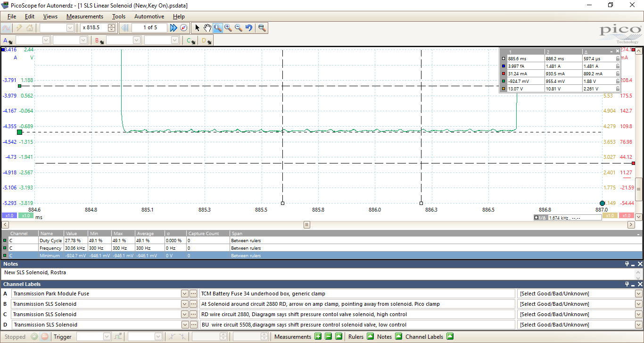Expand channel A label dropdown arrow
This screenshot has width=644, height=343.
(x=184, y=294)
